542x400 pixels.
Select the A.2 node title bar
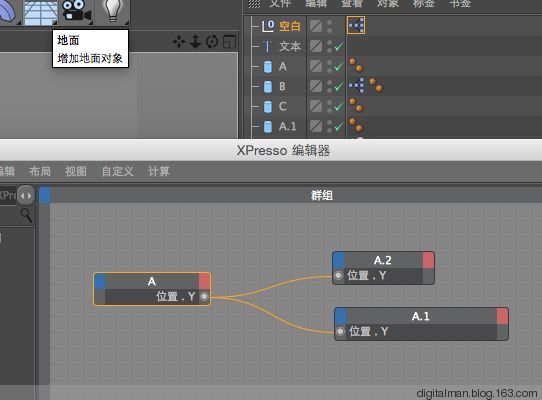(x=383, y=260)
